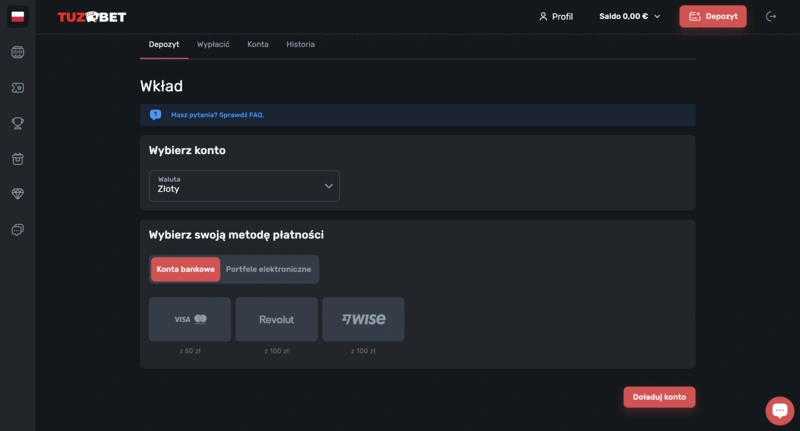
Task: Open the live chat support bubble
Action: coord(779,410)
